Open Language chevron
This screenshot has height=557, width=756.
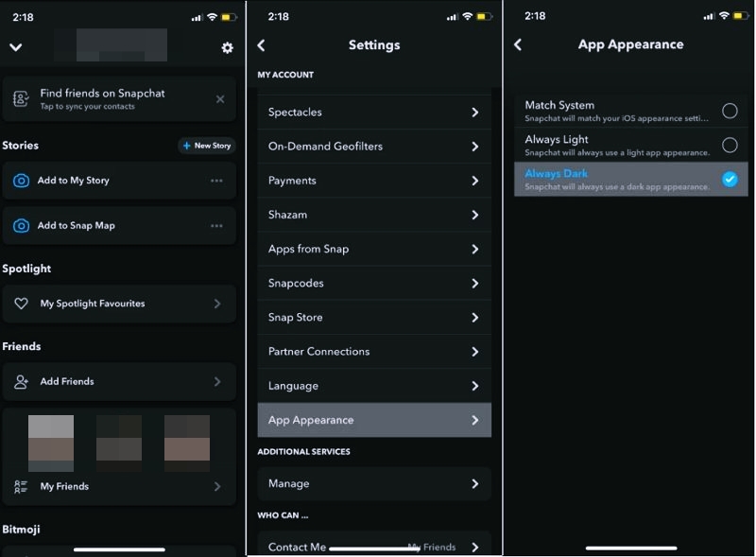tap(475, 386)
